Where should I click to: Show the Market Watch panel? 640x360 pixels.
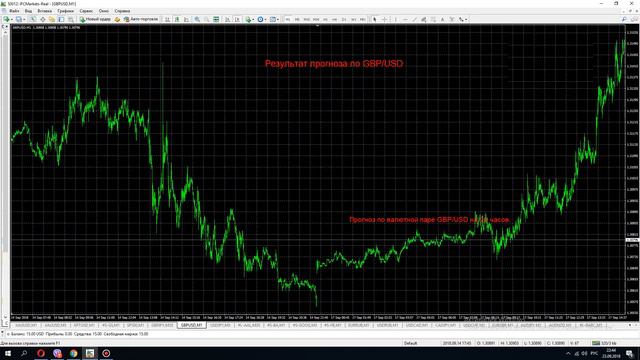(33, 19)
